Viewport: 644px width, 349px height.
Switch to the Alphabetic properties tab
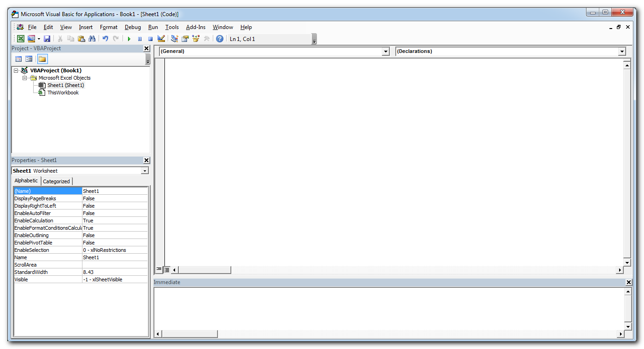tap(26, 180)
